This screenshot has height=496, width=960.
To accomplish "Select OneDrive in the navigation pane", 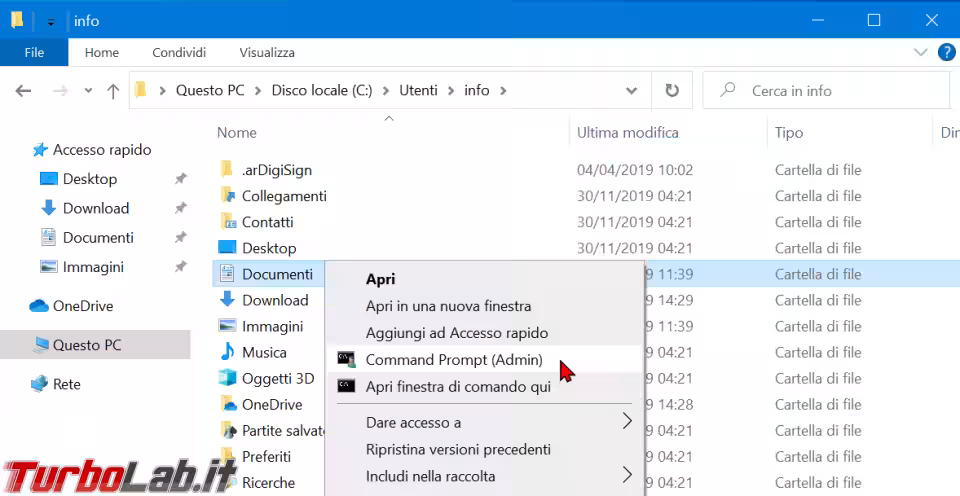I will (83, 306).
